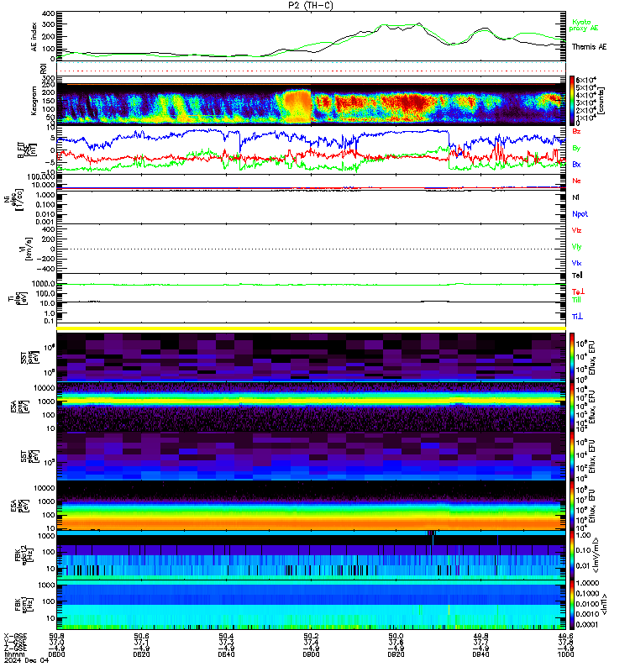Click the [counts] unit label
The width and height of the screenshot is (630, 672).
pos(601,101)
